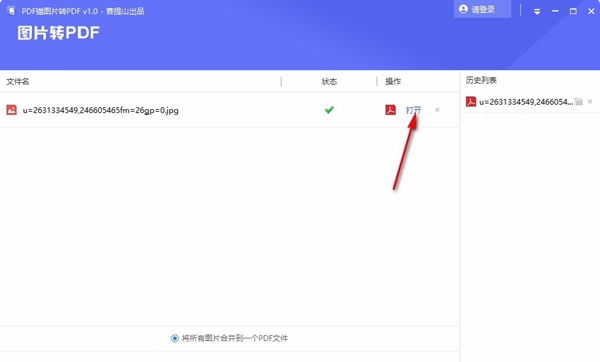
Task: Open the converted PDF via 打开 link
Action: pyautogui.click(x=413, y=110)
